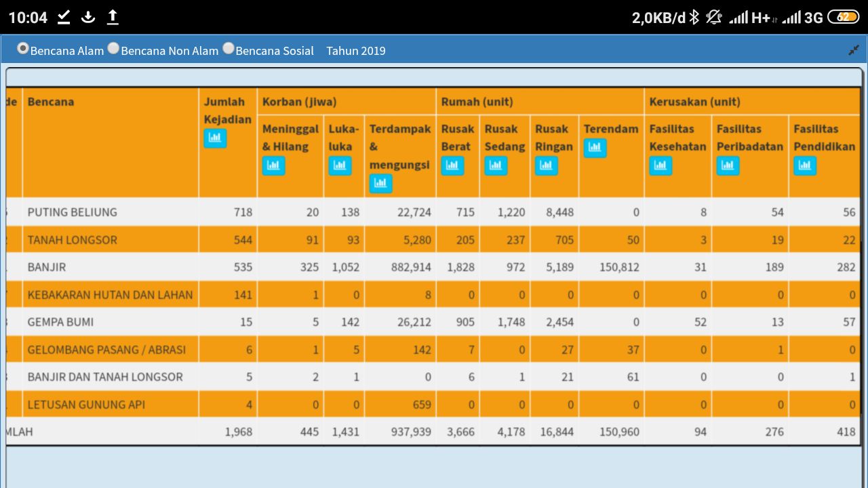Show Fasilitas Pendidikan chart icon
Viewport: 868px width, 488px height.
[x=805, y=165]
